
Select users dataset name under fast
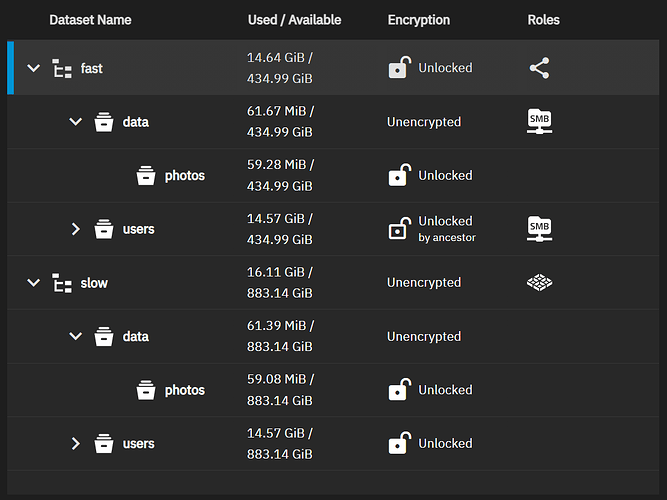tap(139, 229)
